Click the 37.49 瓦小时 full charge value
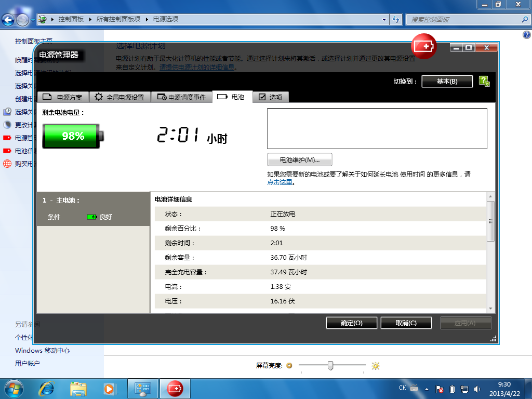This screenshot has width=532, height=399. click(288, 272)
